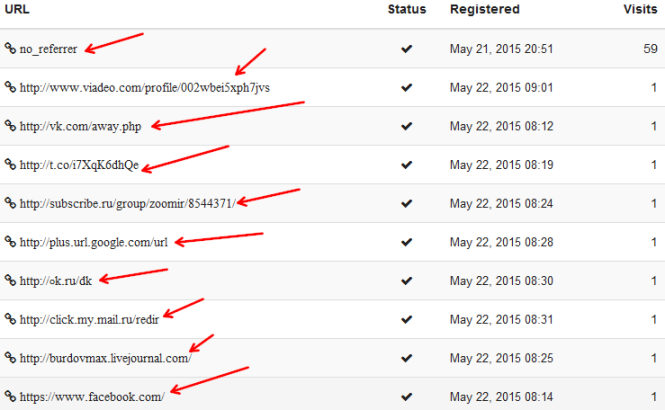Toggle the status checkmark for no_referrer row
Screen dimensions: 665x410
coord(406,49)
